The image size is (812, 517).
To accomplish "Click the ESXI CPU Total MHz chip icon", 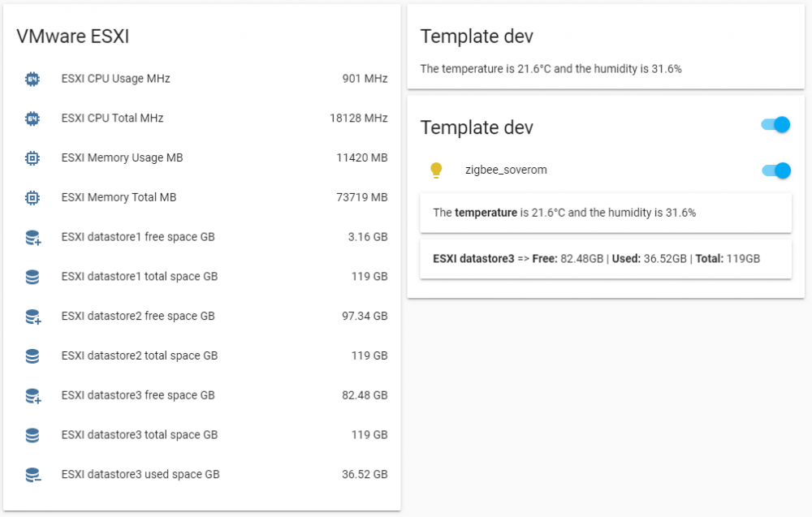I will click(32, 118).
